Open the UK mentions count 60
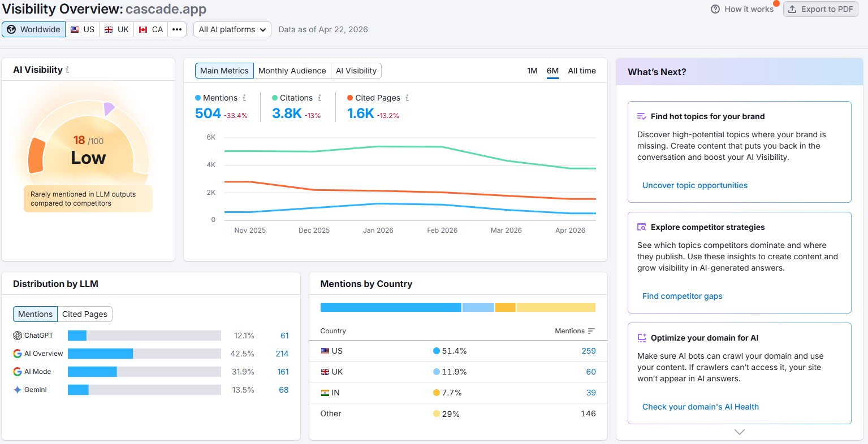 [x=591, y=372]
